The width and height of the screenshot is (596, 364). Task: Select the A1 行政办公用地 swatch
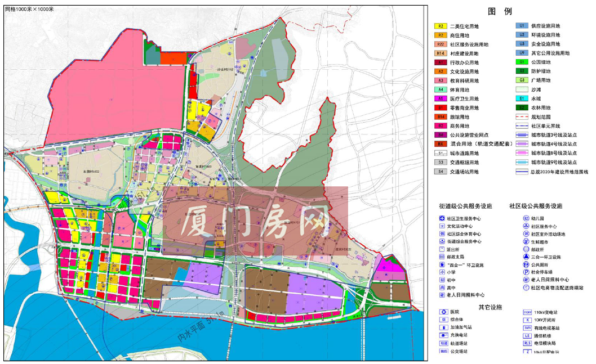coord(441,62)
